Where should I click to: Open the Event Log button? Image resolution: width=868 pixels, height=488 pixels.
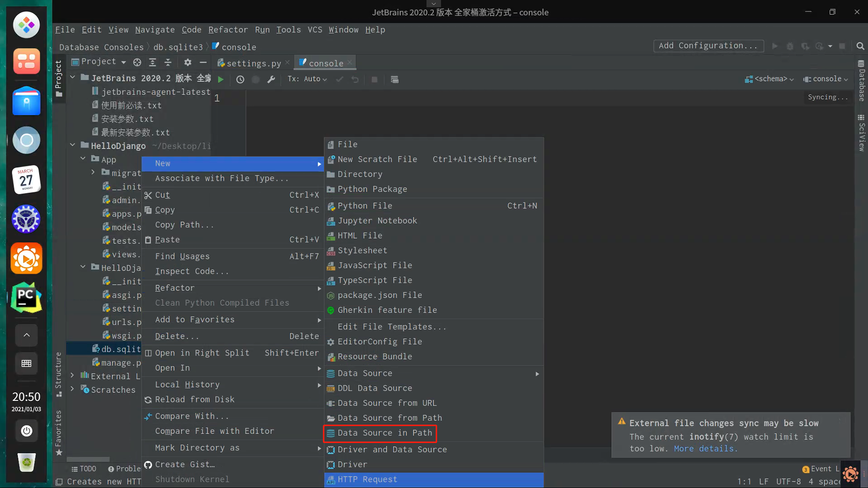pos(821,469)
